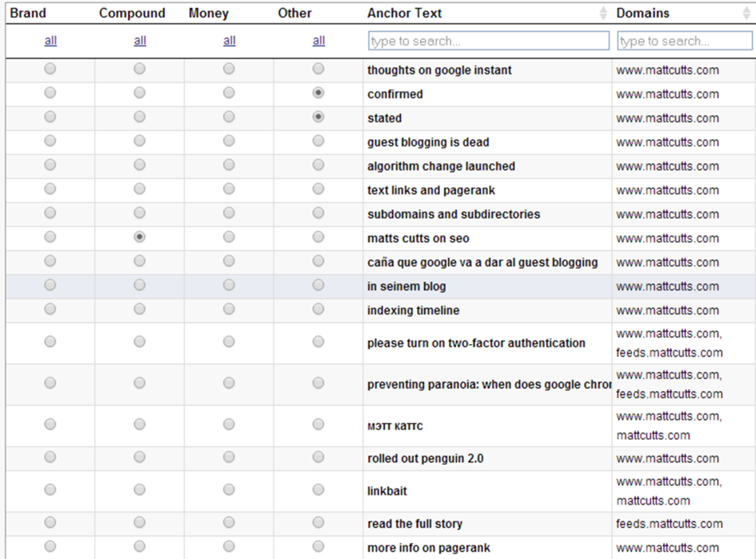Image resolution: width=756 pixels, height=559 pixels.
Task: Click 'all' link under Compound column
Action: click(140, 41)
